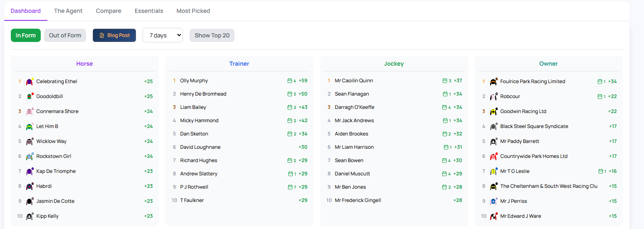Viewport: 644px width, 229px height.
Task: Open the Blog Post button
Action: point(114,35)
